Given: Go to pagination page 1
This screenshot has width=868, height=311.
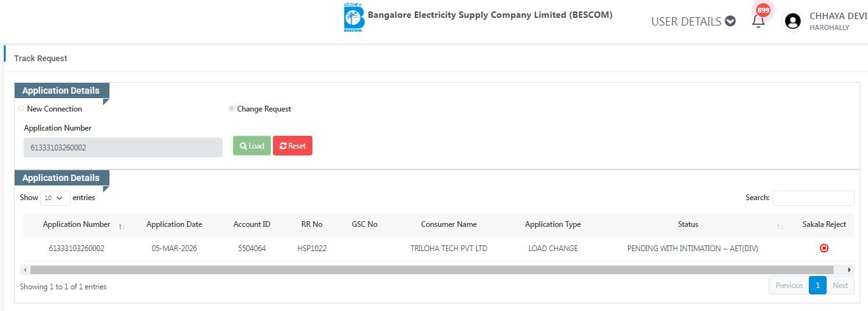Looking at the screenshot, I should 818,286.
